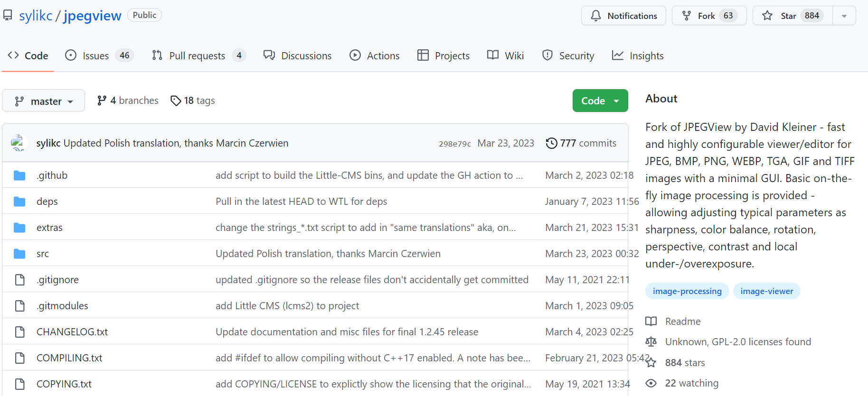Click the .github folder icon
This screenshot has width=868, height=396.
pos(19,175)
